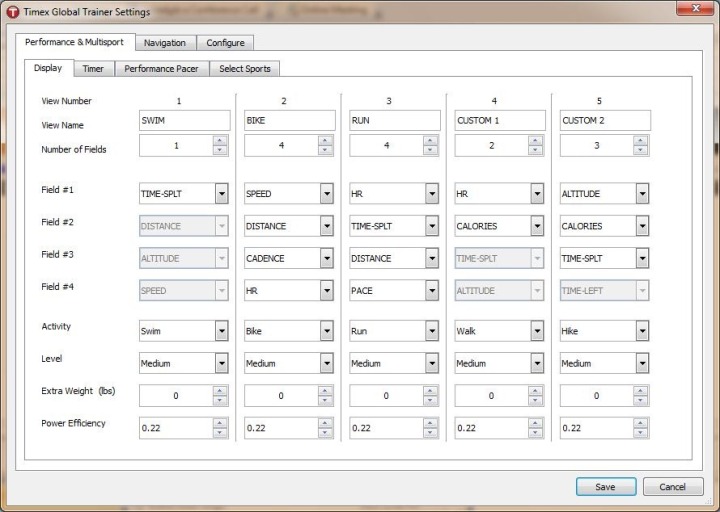Increase Number of Fields for view 3
Viewport: 720px width, 512px height.
point(430,141)
